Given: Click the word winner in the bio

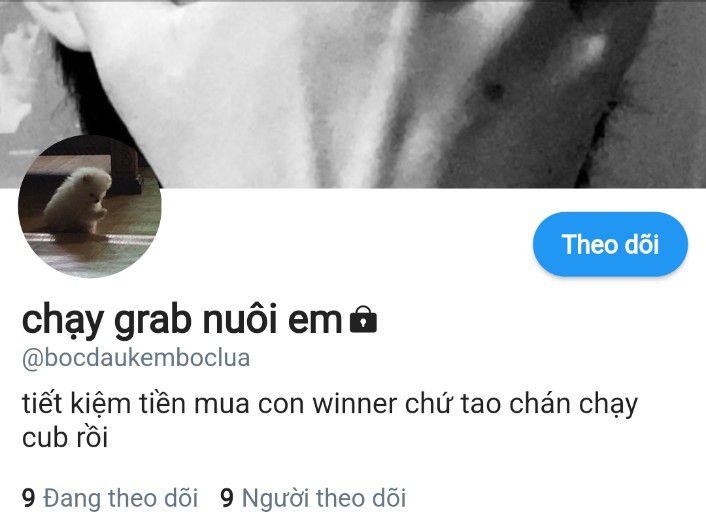Looking at the screenshot, I should tap(355, 404).
